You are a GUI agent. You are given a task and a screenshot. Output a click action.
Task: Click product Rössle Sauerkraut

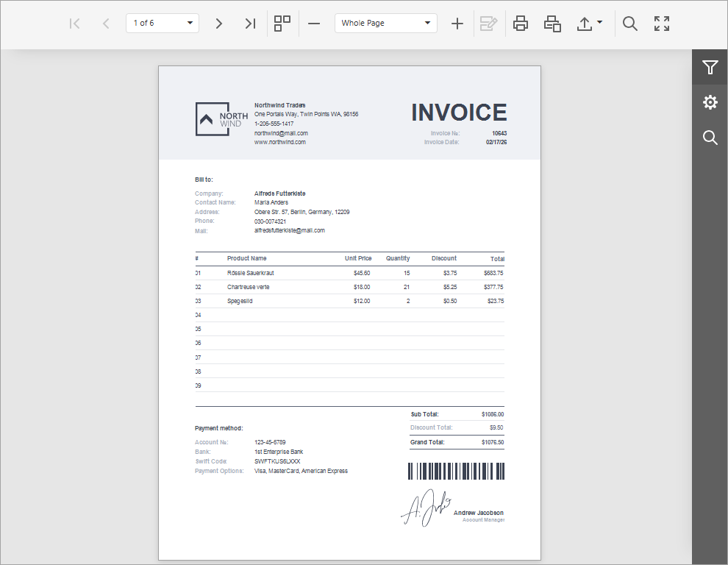tap(250, 273)
